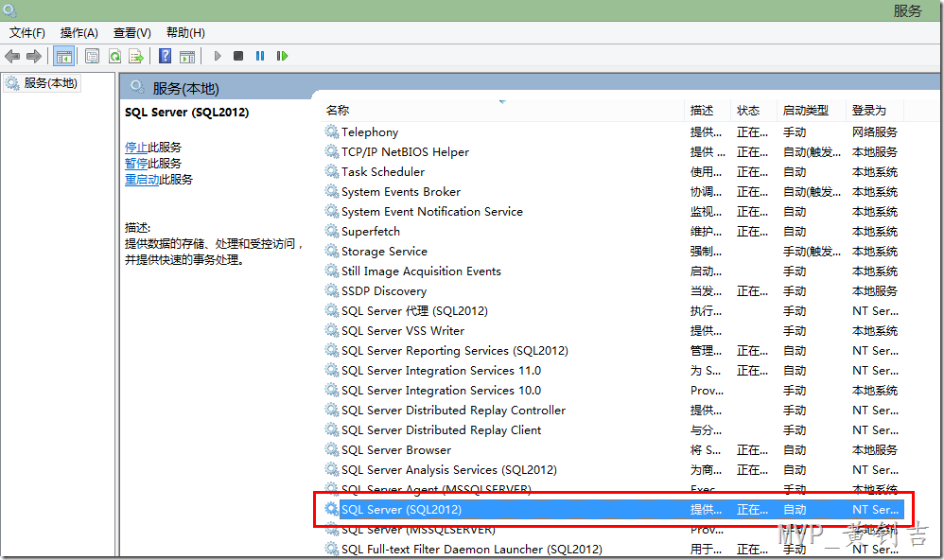Click the gear icon beside Telephony
Screen dimensions: 944x560
pos(332,131)
